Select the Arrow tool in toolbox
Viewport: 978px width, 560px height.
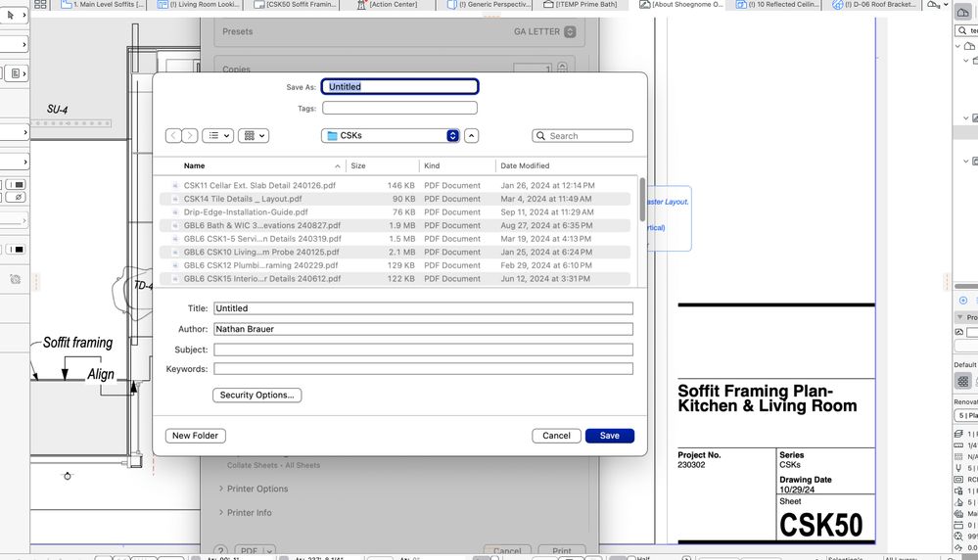[x=11, y=15]
